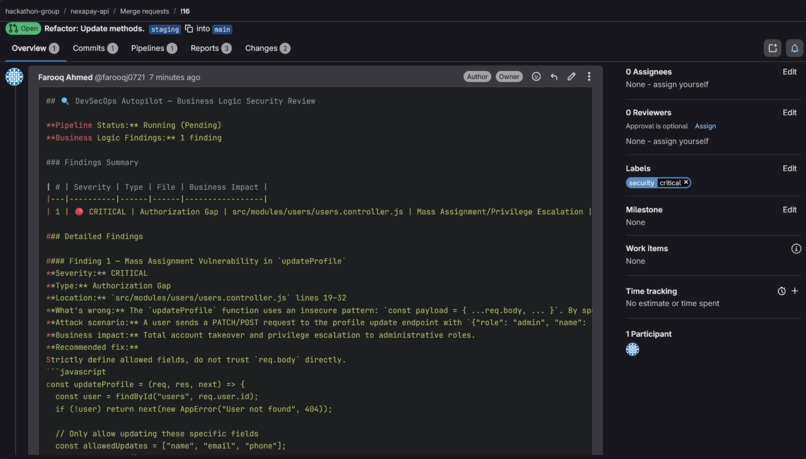Edit the Reviewers section
Viewport: 806px width, 459px height.
point(790,113)
